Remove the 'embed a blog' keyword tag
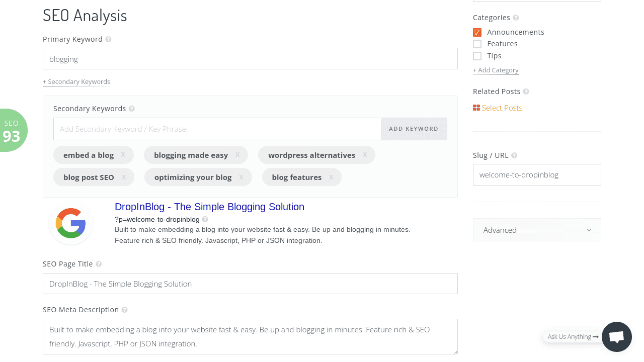Viewport: 644px width, 362px height. tap(123, 155)
